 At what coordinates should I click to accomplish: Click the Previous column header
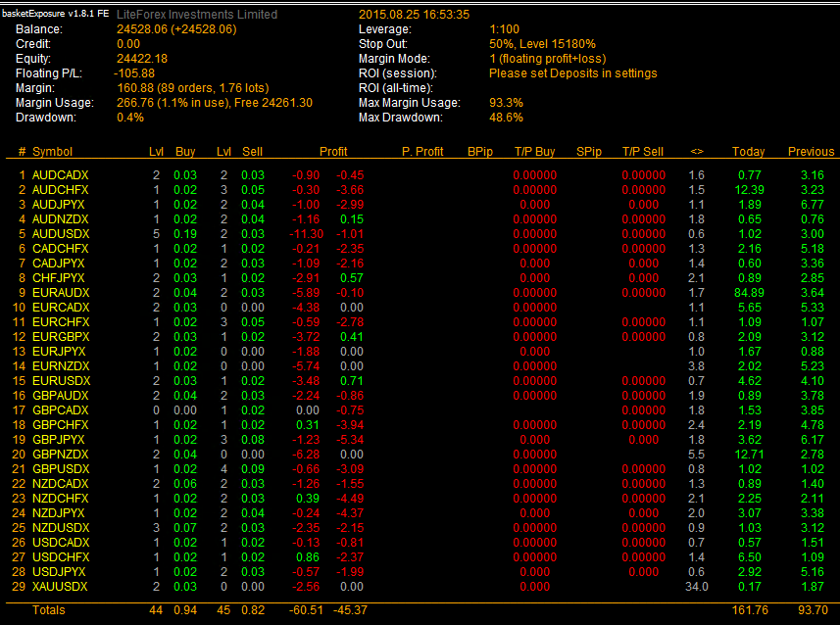811,152
